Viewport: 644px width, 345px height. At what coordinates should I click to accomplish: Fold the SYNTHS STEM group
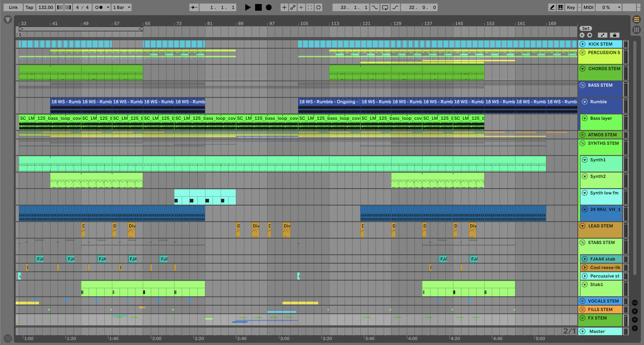582,143
